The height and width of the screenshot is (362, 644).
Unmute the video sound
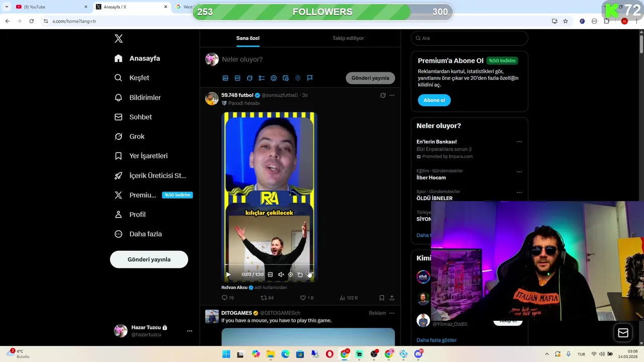[281, 275]
